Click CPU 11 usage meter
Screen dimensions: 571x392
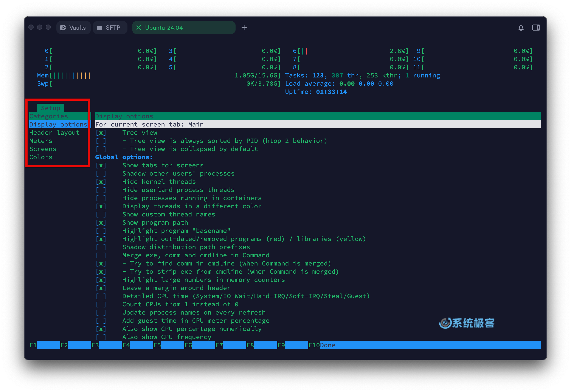473,67
